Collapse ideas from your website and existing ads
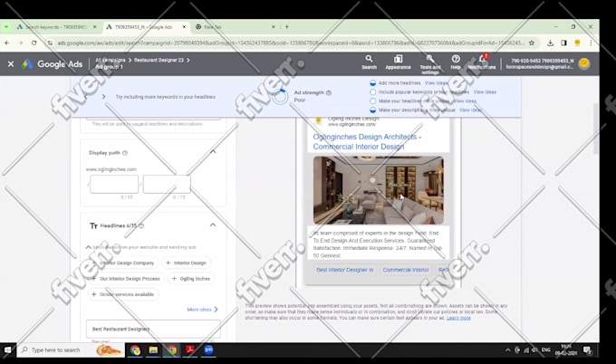Image resolution: width=616 pixels, height=364 pixels. coord(89,247)
